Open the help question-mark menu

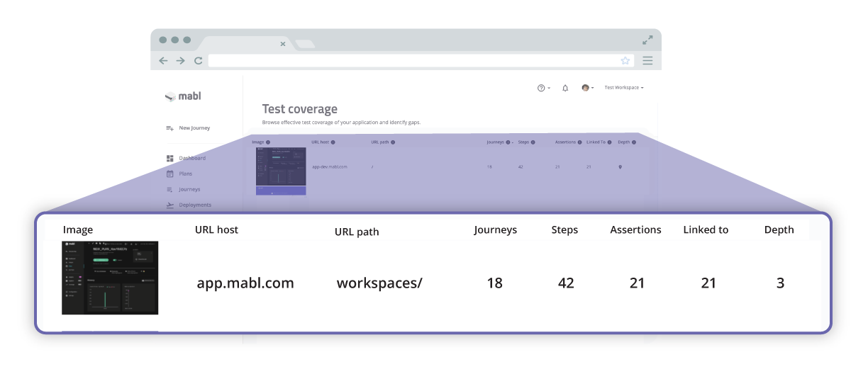coord(543,88)
